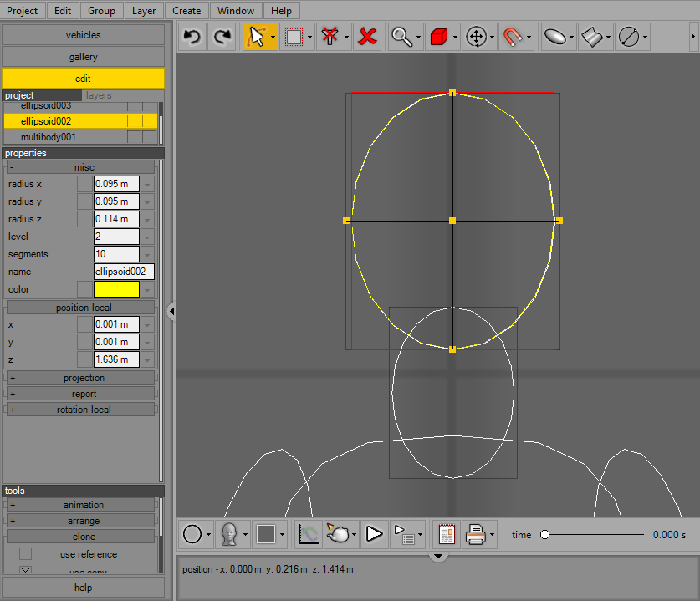Expand the toolbar overflow arrow
This screenshot has height=601, width=700.
click(x=692, y=37)
